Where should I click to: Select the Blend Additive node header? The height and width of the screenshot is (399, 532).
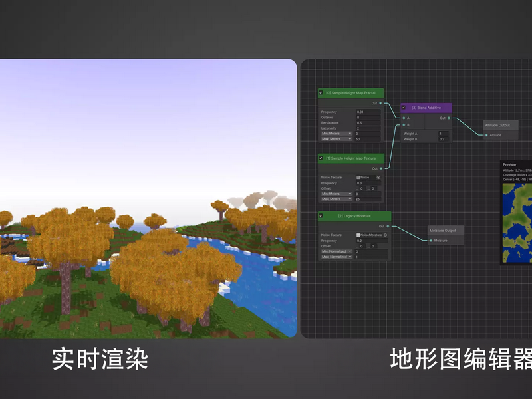(426, 108)
